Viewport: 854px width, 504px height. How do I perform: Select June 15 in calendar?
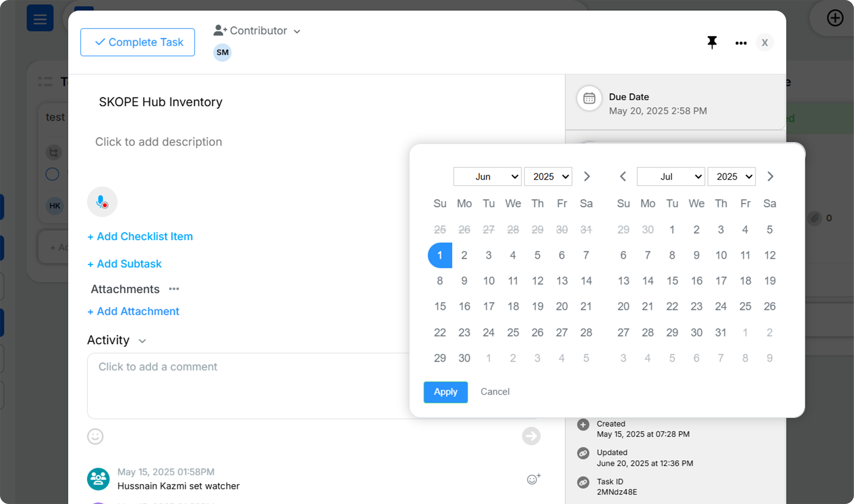(x=440, y=306)
